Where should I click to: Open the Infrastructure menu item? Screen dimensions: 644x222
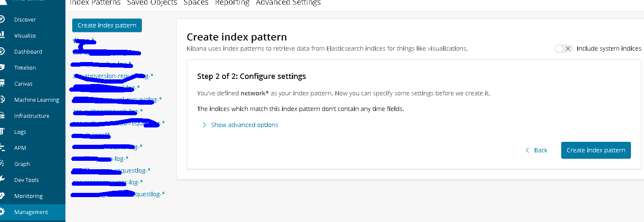click(32, 116)
